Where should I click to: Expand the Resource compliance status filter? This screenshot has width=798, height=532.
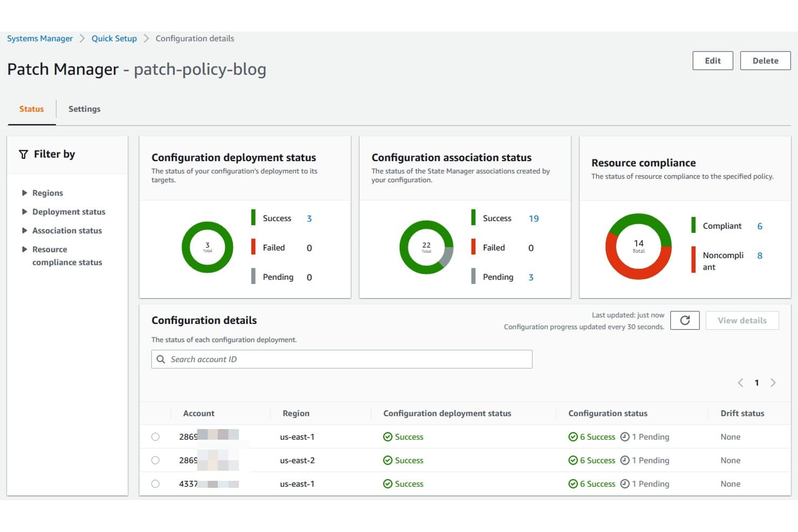[24, 250]
